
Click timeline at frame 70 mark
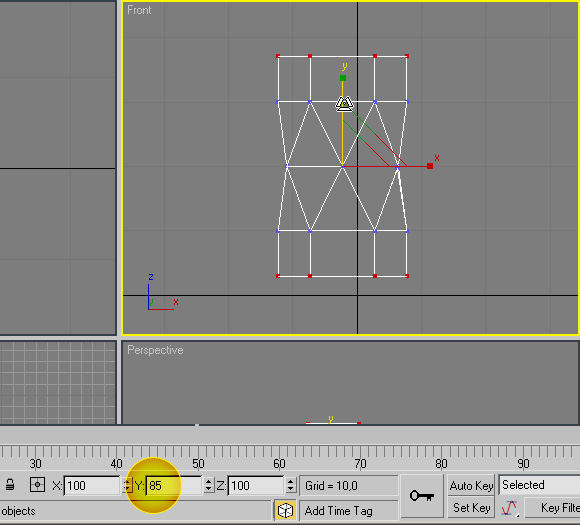pos(360,464)
